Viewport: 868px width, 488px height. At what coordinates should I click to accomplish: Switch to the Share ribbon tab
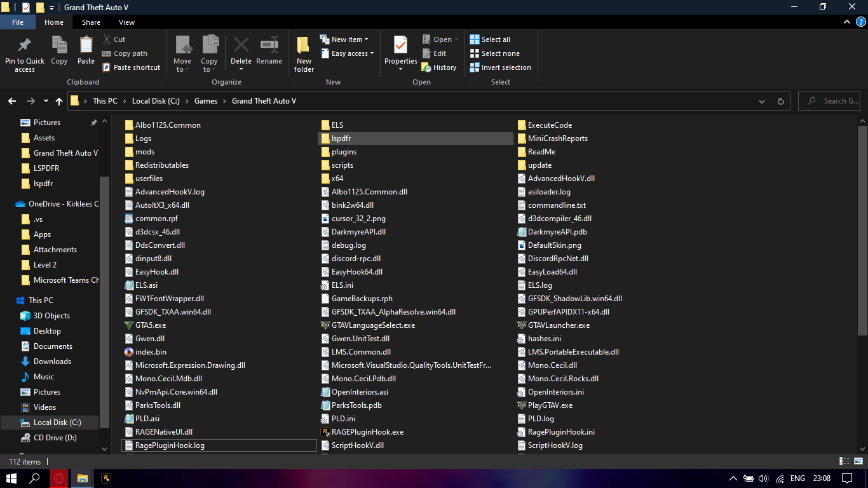point(91,22)
